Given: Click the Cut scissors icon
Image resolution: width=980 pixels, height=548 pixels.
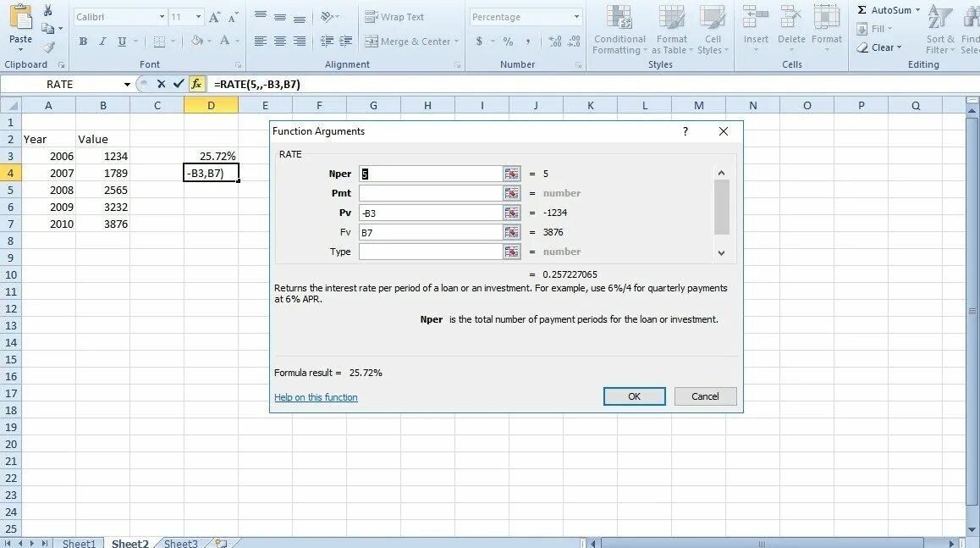Looking at the screenshot, I should tap(48, 10).
